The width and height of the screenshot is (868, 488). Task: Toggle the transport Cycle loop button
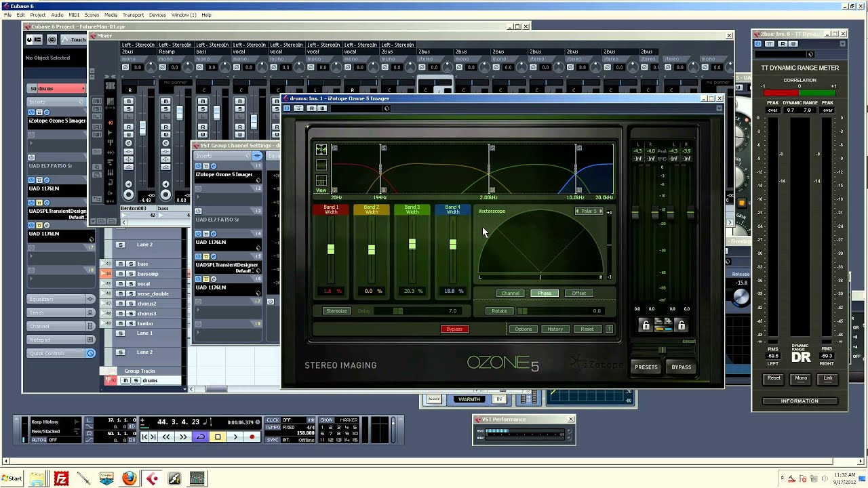[201, 437]
